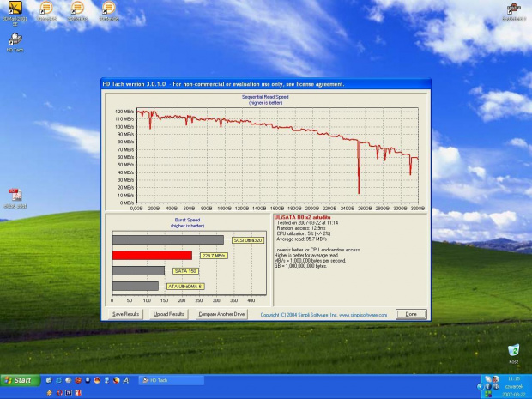This screenshot has width=532, height=399.
Task: Click the Burst Speed chart title
Action: [187, 220]
